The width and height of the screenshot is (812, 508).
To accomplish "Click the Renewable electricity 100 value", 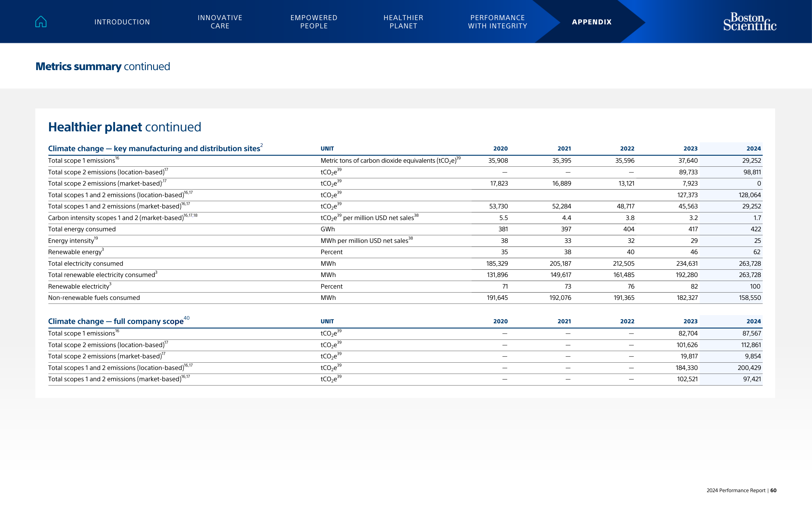I will pyautogui.click(x=755, y=286).
